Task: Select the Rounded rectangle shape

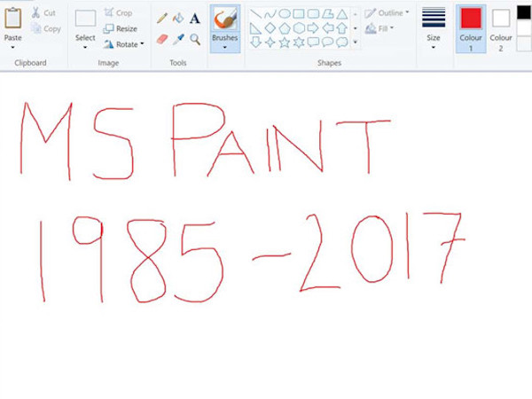Action: tap(313, 13)
